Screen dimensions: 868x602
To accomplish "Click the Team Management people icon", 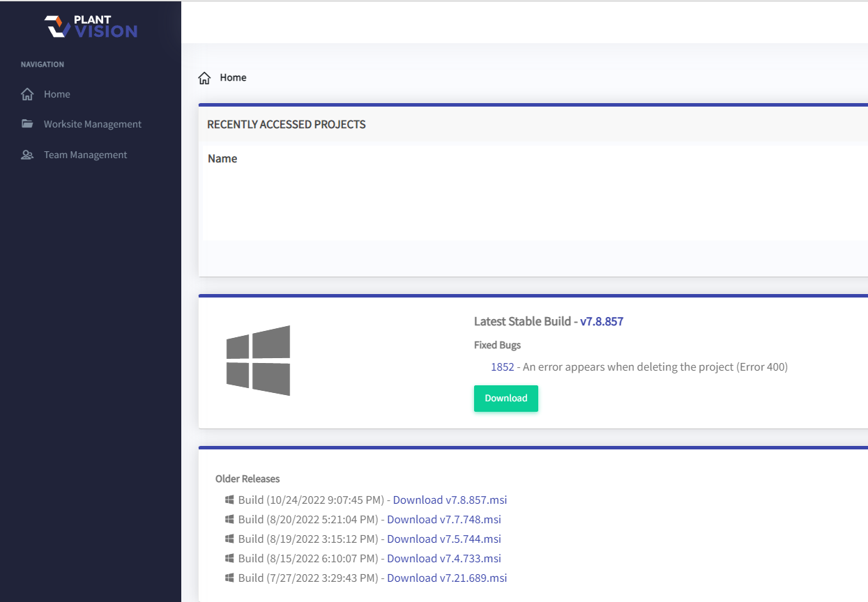I will pyautogui.click(x=26, y=154).
